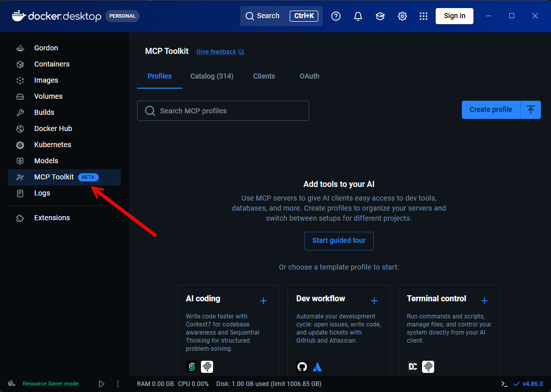Select MCP Toolkit in the sidebar
The width and height of the screenshot is (551, 392).
[x=64, y=177]
